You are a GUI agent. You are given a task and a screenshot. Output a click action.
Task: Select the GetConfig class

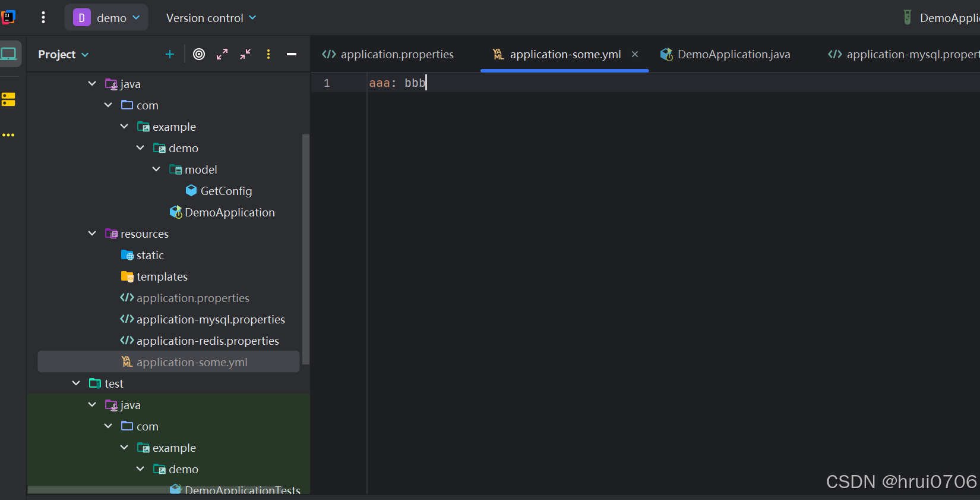click(226, 191)
